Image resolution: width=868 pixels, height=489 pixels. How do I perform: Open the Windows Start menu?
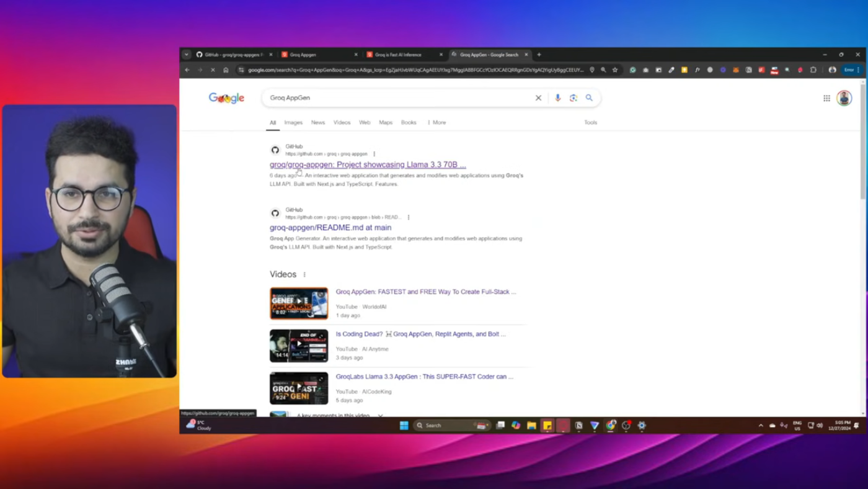click(404, 425)
